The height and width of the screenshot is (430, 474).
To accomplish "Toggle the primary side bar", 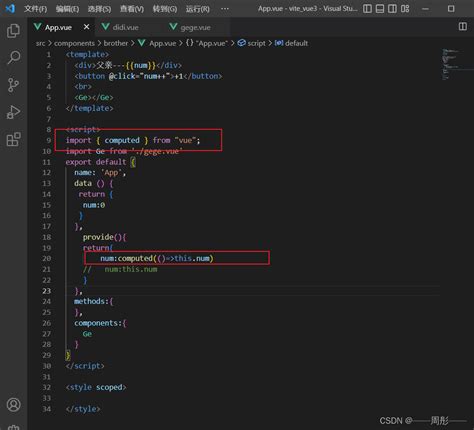I will point(367,9).
